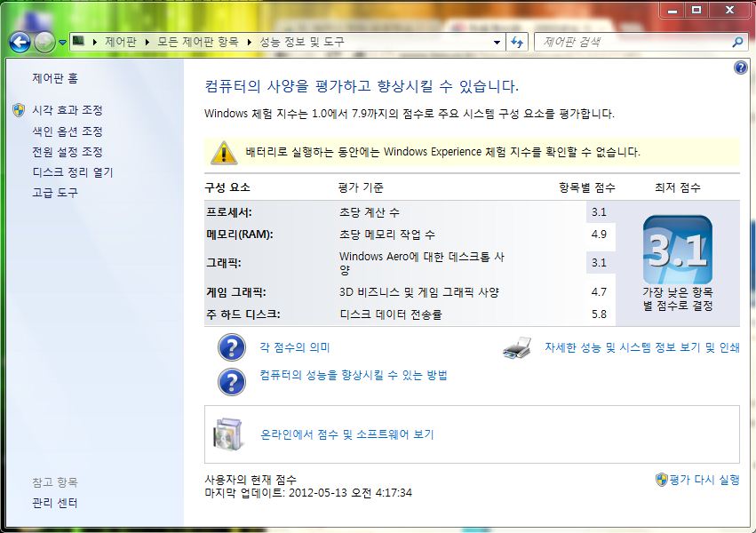Maximize the Control Panel window

[696, 10]
